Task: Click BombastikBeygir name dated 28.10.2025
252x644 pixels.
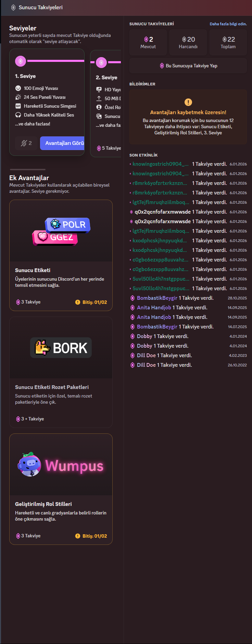Action: point(157,298)
